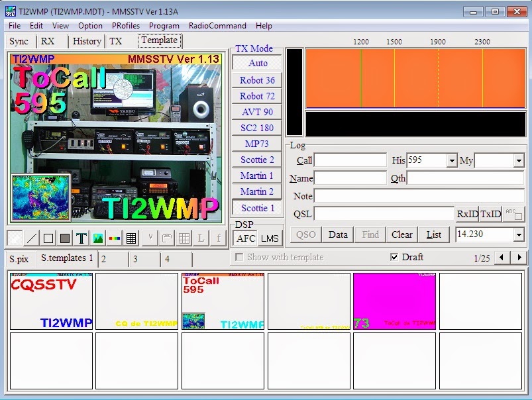532x400 pixels.
Task: Click inside the Call input field
Action: (351, 160)
